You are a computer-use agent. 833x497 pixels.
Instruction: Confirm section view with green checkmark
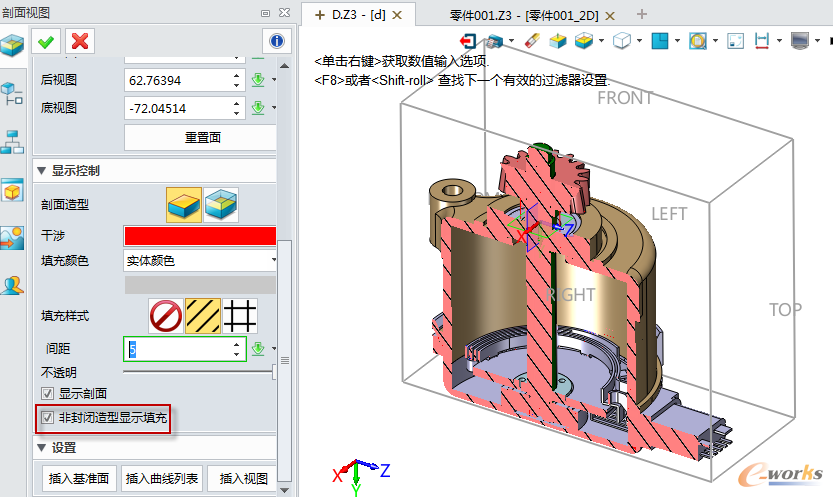pos(45,41)
